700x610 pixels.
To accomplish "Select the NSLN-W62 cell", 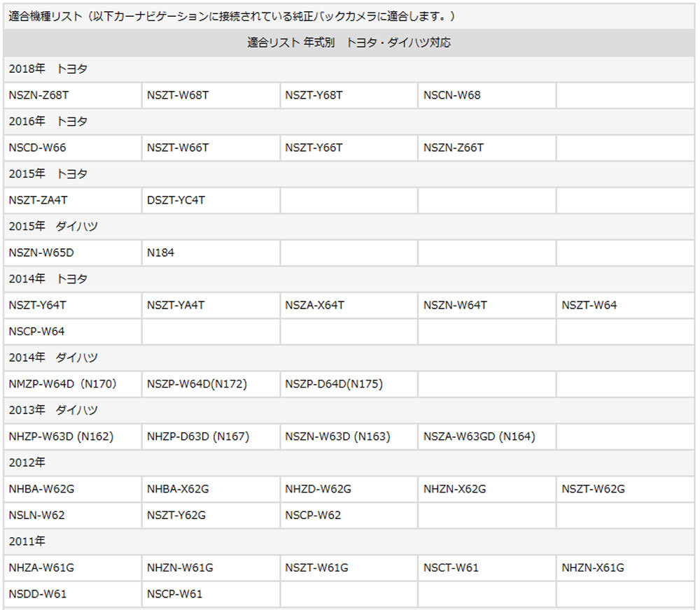I will click(72, 516).
